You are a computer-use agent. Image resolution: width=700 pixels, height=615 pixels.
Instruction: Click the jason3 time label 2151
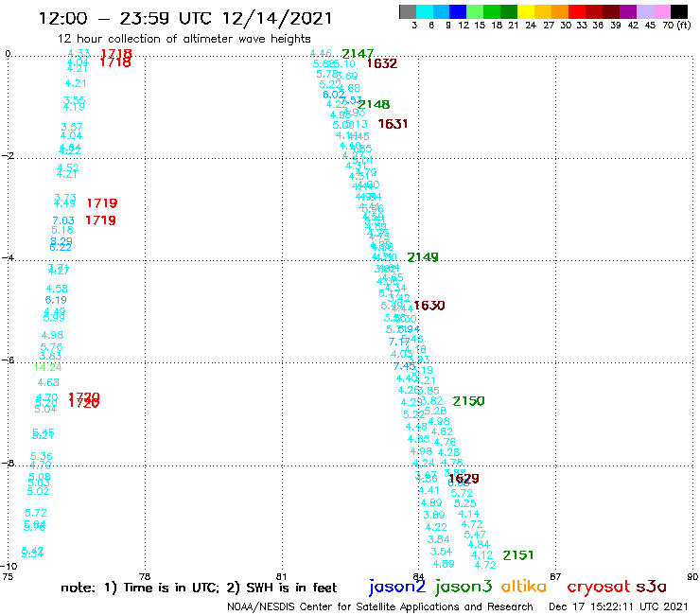(517, 555)
